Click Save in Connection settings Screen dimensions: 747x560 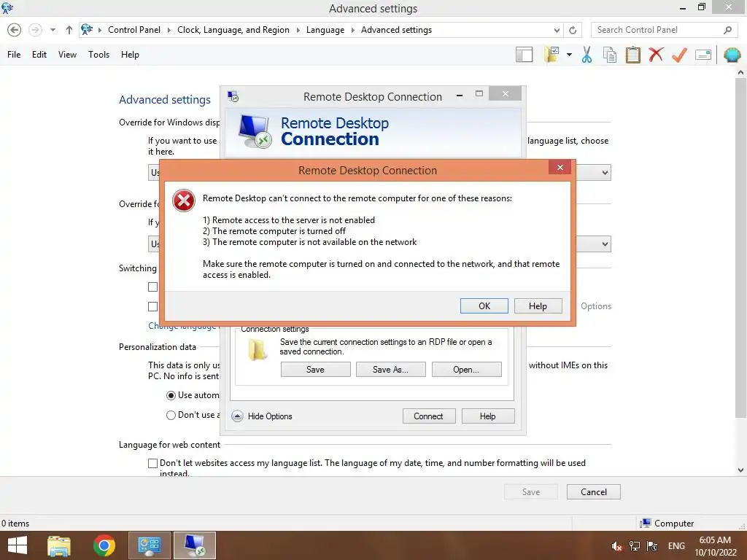(315, 370)
